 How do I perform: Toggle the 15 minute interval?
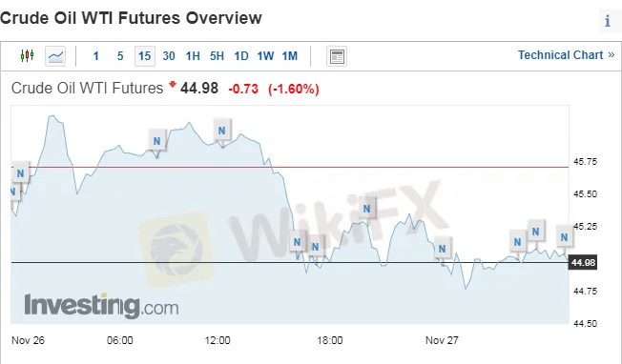(144, 56)
